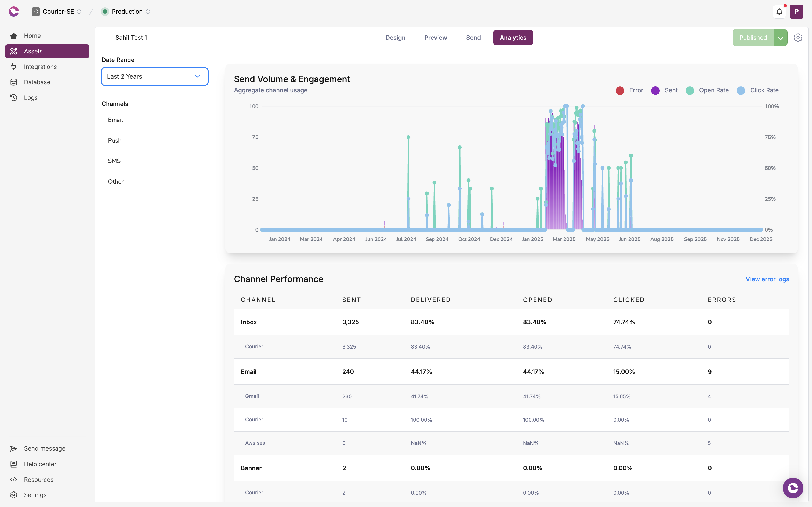Switch to the Preview tab
812x507 pixels.
pos(435,38)
